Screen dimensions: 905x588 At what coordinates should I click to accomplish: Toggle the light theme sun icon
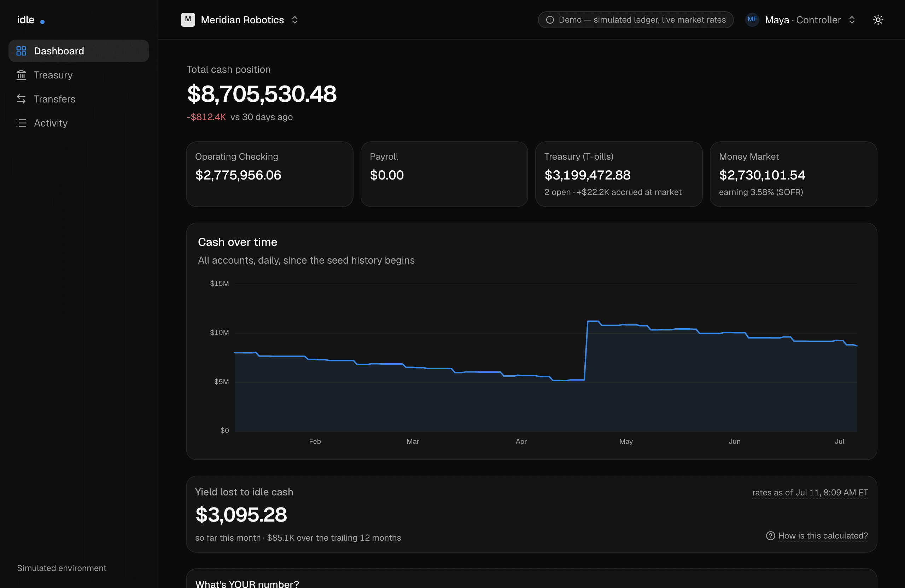878,20
